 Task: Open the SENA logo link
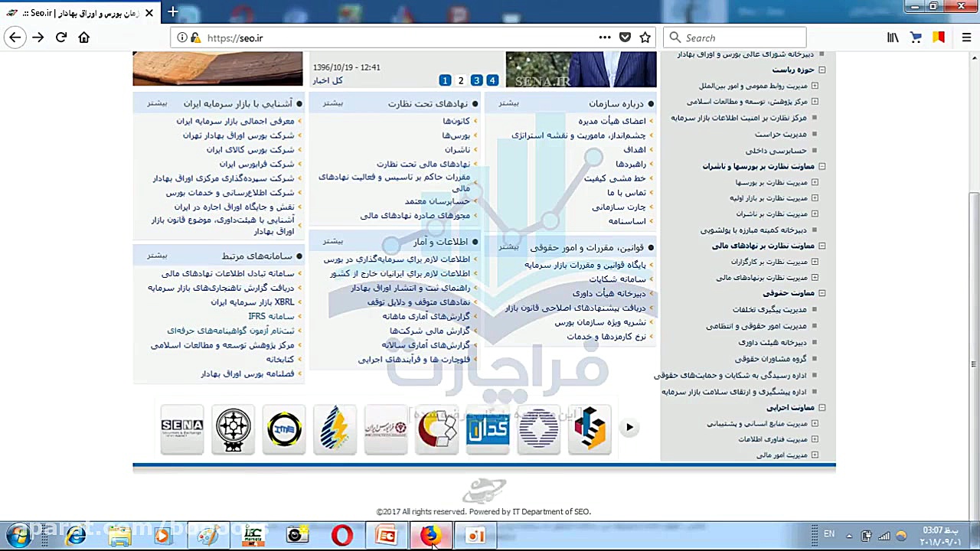tap(182, 429)
